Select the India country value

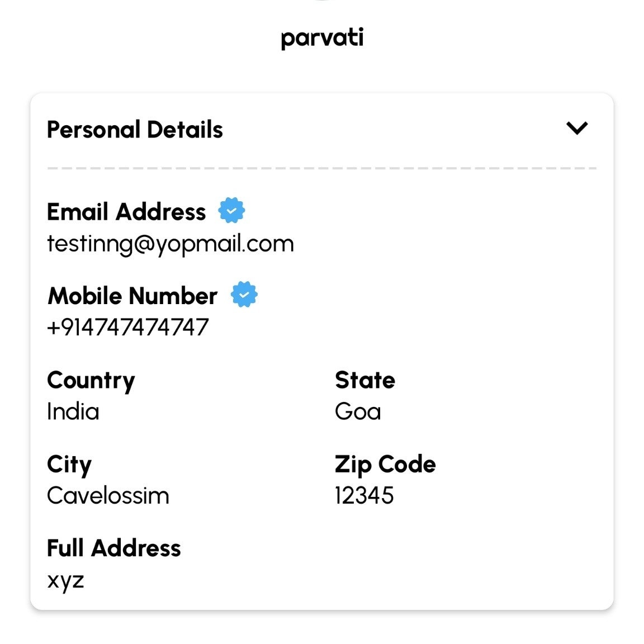coord(73,411)
